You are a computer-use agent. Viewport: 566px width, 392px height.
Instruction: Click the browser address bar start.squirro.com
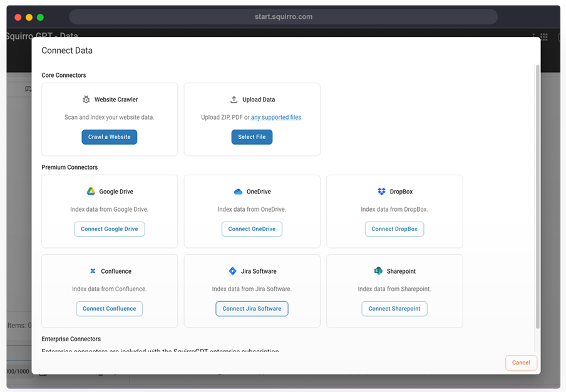(284, 17)
